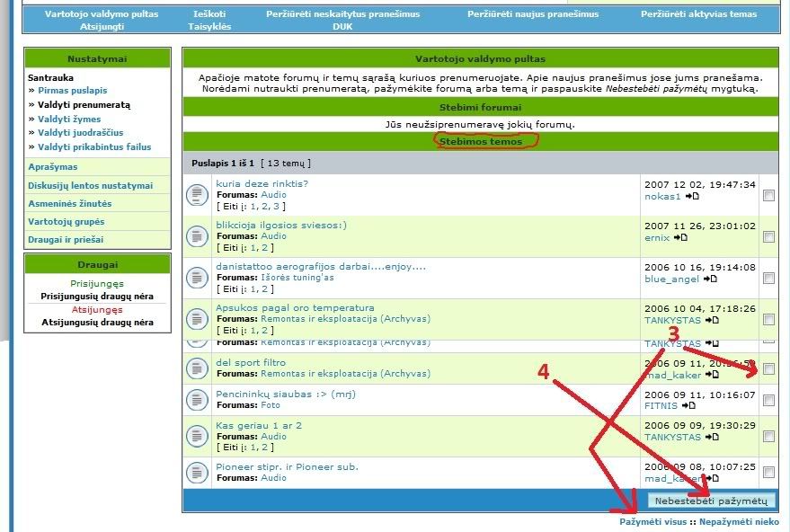Open 'Vartotojų grupės' sidebar section
The height and width of the screenshot is (532, 790).
(x=66, y=222)
